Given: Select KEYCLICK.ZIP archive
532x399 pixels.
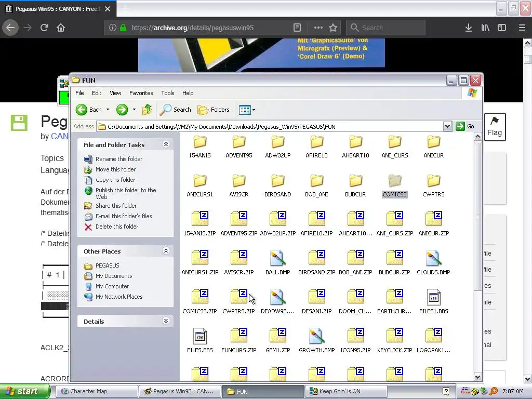Looking at the screenshot, I should pyautogui.click(x=394, y=341).
